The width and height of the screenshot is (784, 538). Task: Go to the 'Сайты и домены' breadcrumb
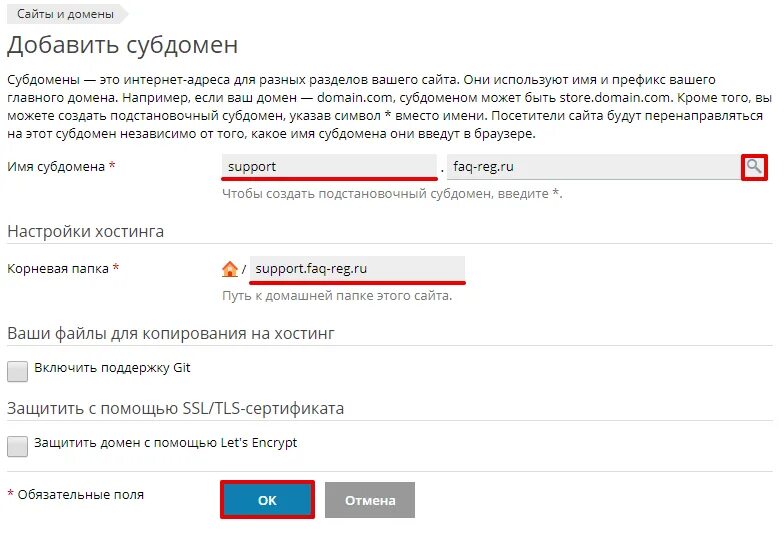(65, 14)
